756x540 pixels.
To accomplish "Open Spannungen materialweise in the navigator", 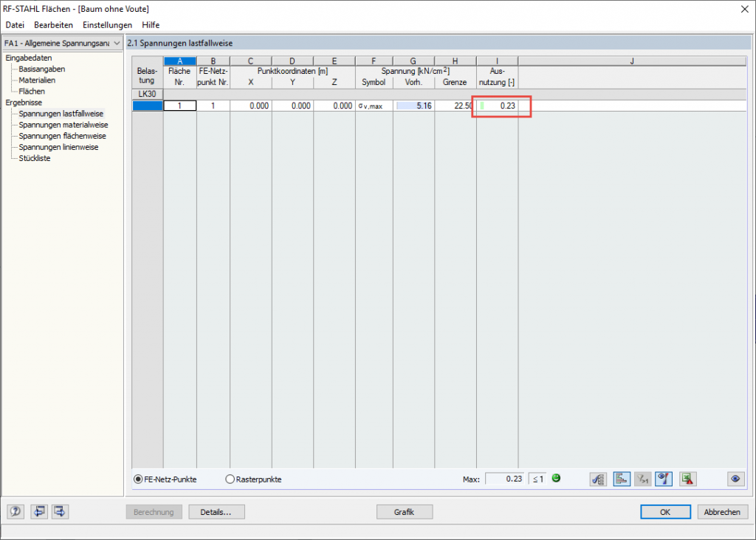I will pos(63,125).
